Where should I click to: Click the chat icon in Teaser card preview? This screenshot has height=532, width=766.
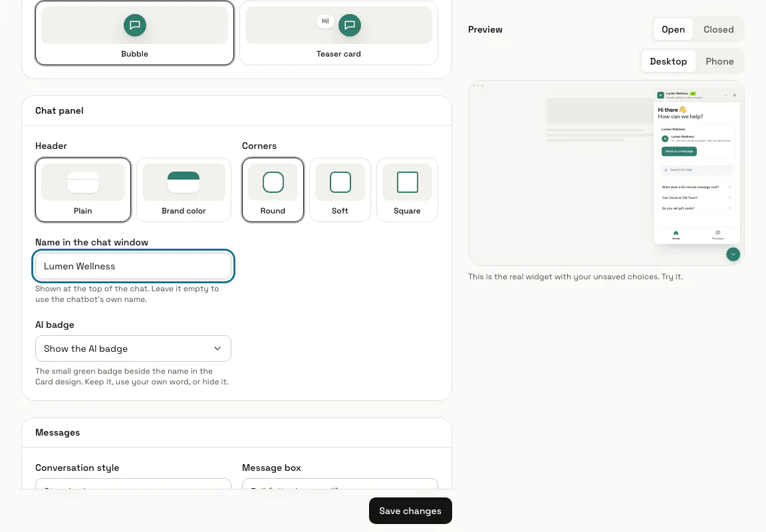tap(350, 25)
